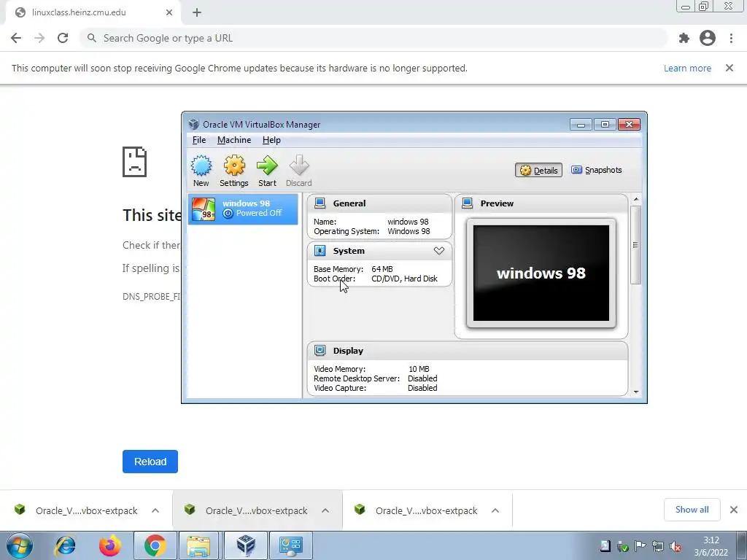Click the windows 98 preview thumbnail
747x560 pixels.
coord(541,273)
